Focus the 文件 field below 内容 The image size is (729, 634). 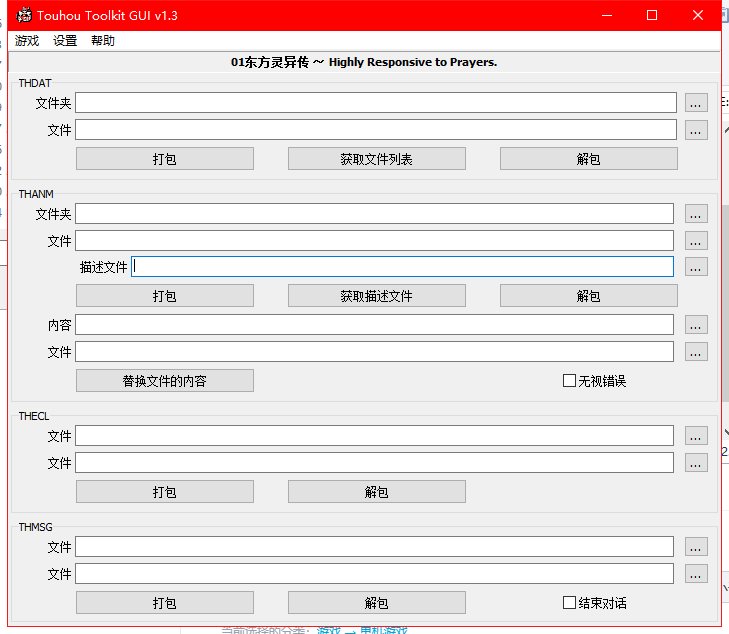click(374, 352)
